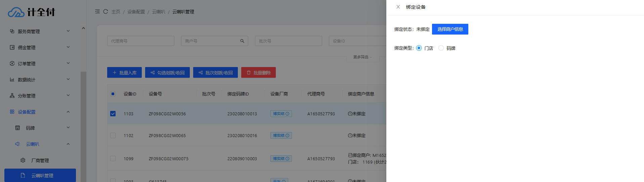This screenshot has width=644, height=182.
Task: Click the 批量入库 button
Action: click(124, 72)
